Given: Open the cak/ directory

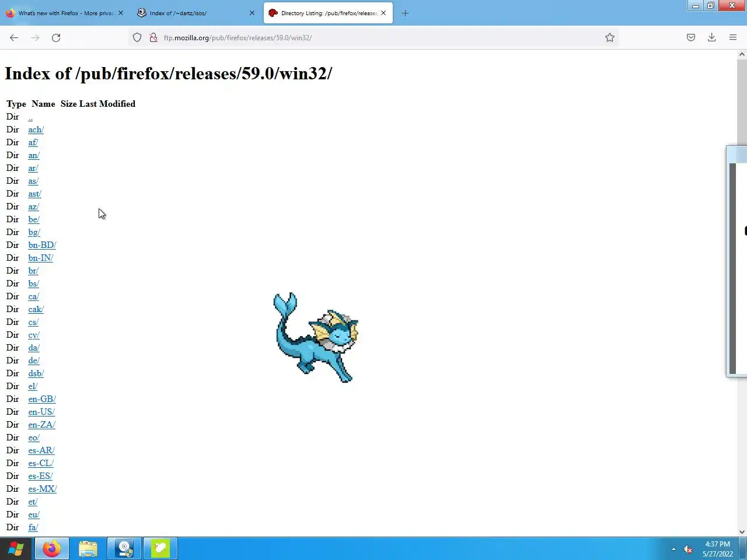Looking at the screenshot, I should point(36,309).
